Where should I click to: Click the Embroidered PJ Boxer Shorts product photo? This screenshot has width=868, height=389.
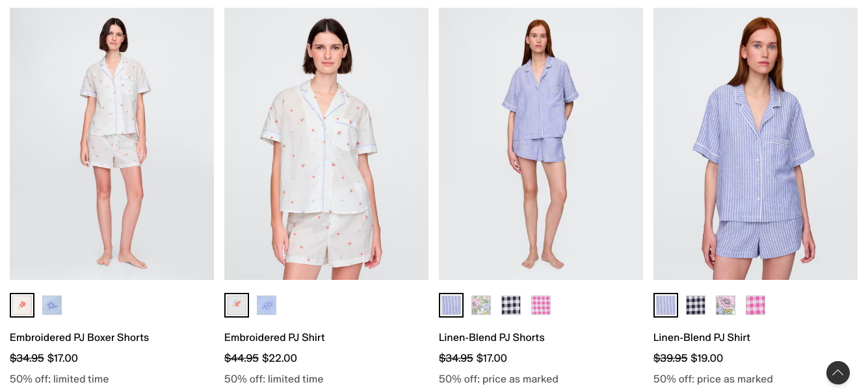tap(112, 144)
